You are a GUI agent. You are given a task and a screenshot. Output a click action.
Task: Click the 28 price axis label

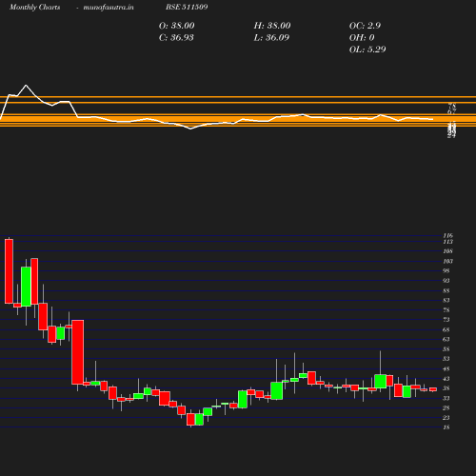(x=446, y=407)
